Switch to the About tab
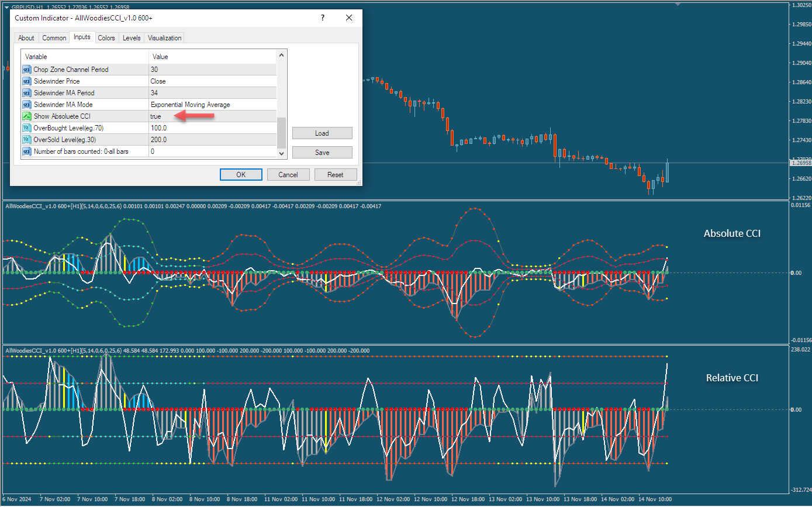 (26, 38)
